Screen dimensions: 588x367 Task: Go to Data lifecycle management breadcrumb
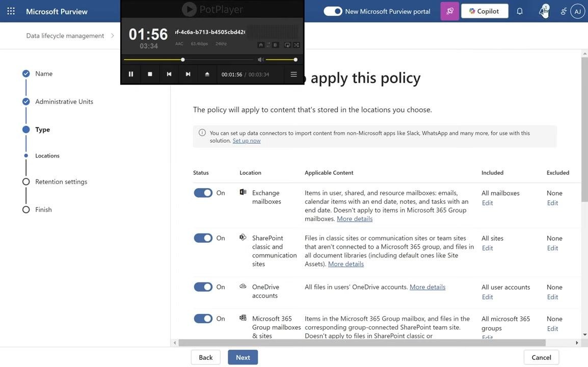point(65,36)
